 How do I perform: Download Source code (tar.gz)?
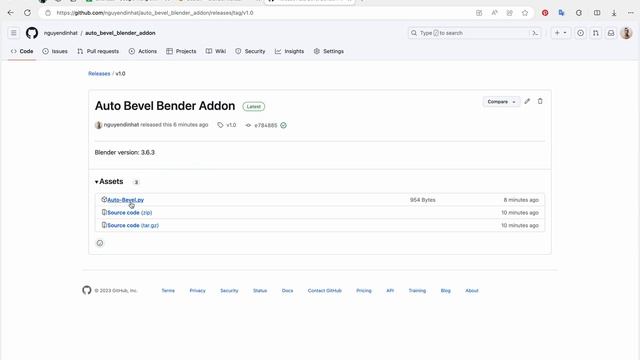click(x=133, y=225)
